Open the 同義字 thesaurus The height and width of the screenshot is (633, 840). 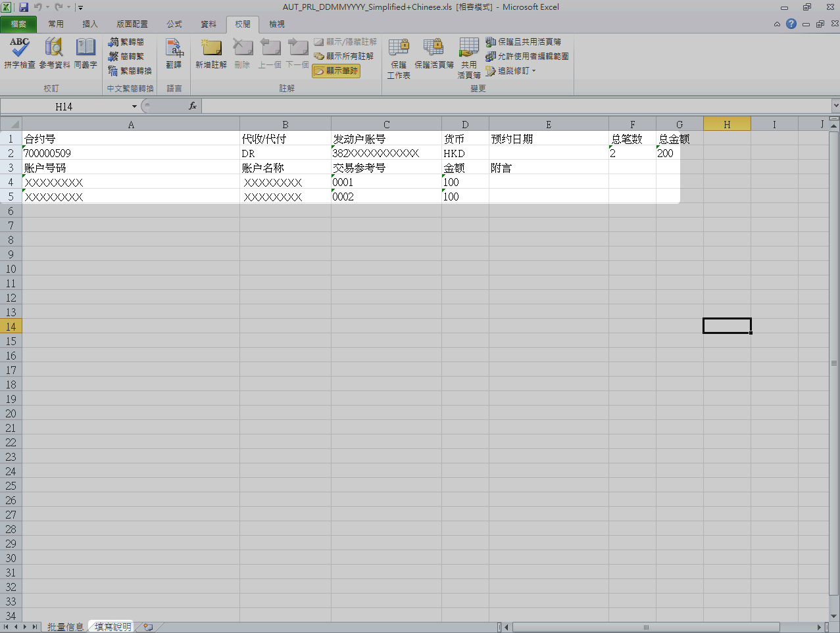pyautogui.click(x=86, y=53)
